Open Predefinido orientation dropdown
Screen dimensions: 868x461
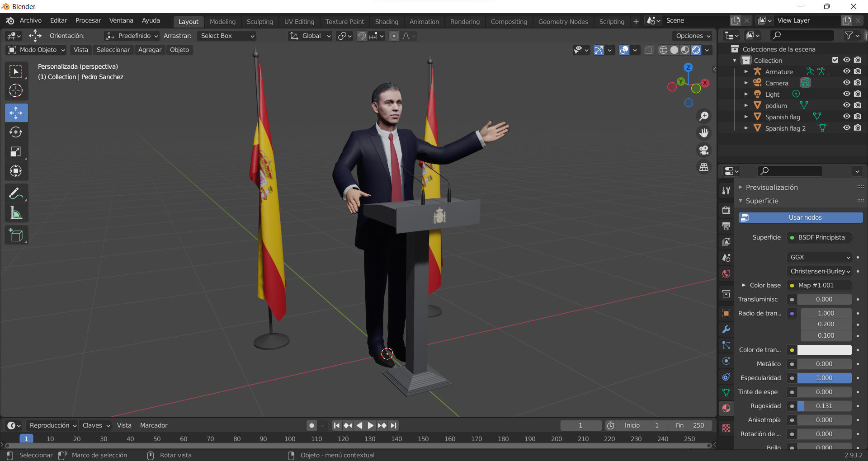click(x=132, y=36)
